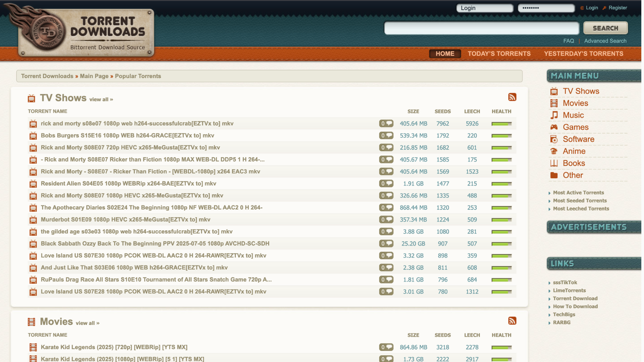Click the Anime category icon
This screenshot has width=644, height=362.
(553, 151)
